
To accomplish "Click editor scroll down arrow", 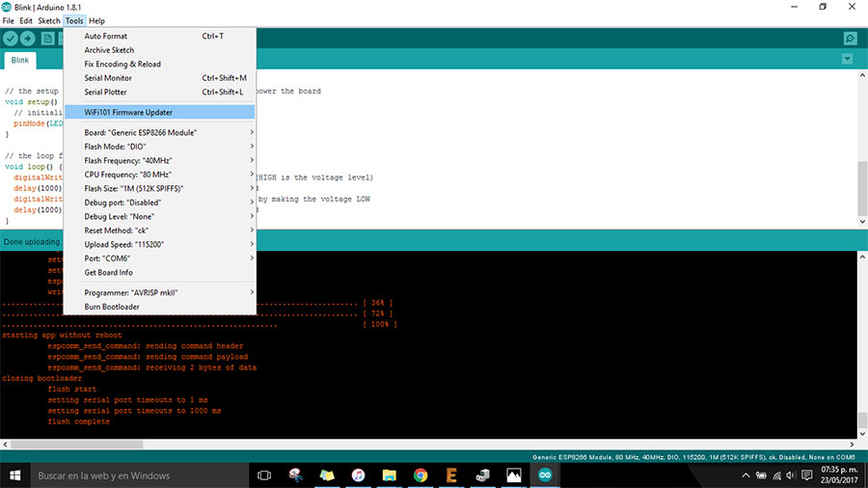I will coord(862,221).
